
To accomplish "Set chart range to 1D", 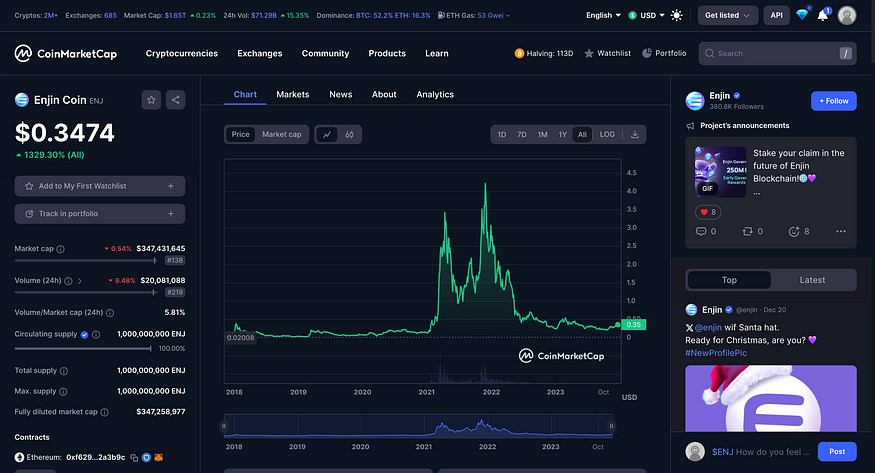I will point(502,134).
